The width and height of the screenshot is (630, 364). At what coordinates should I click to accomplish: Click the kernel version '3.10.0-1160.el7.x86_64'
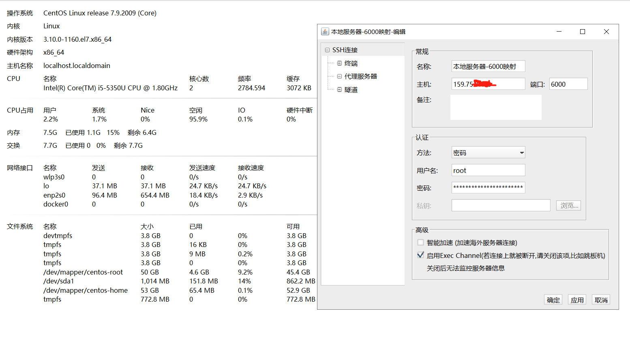[77, 39]
